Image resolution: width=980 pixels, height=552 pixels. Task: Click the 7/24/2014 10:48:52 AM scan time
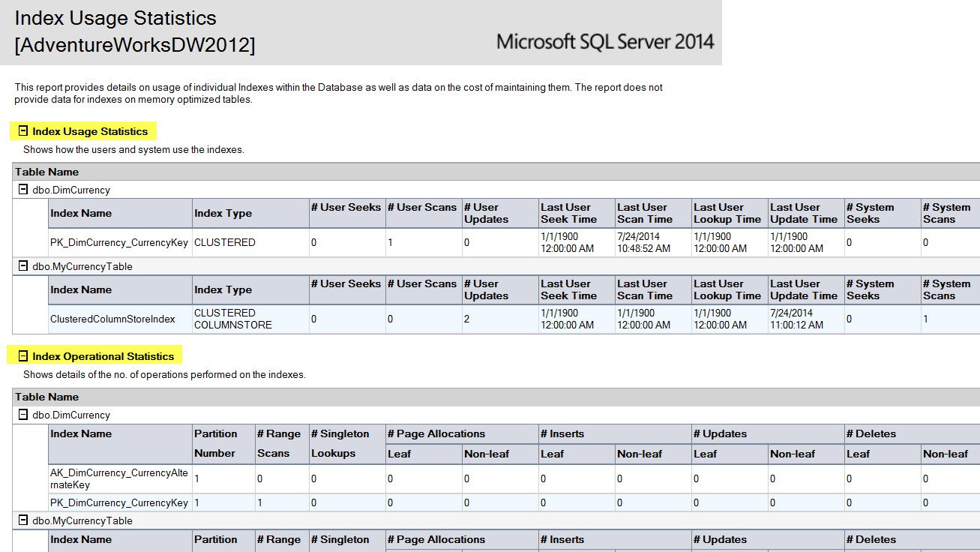(x=643, y=242)
